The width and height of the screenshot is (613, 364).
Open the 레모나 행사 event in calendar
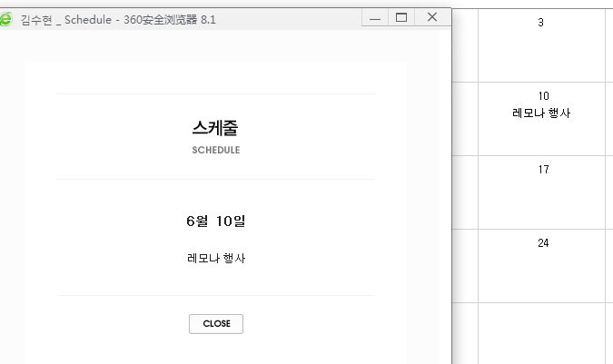pyautogui.click(x=541, y=113)
